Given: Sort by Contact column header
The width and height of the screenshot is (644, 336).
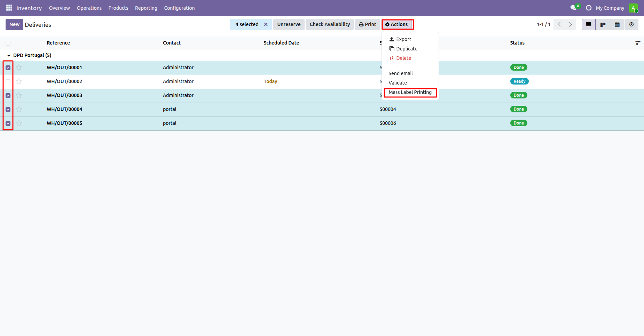Looking at the screenshot, I should (172, 43).
